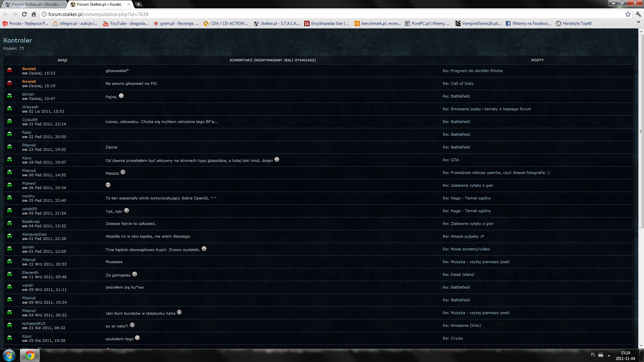Image resolution: width=644 pixels, height=362 pixels.
Task: Click the PL language indicator in tray
Action: 593,355
